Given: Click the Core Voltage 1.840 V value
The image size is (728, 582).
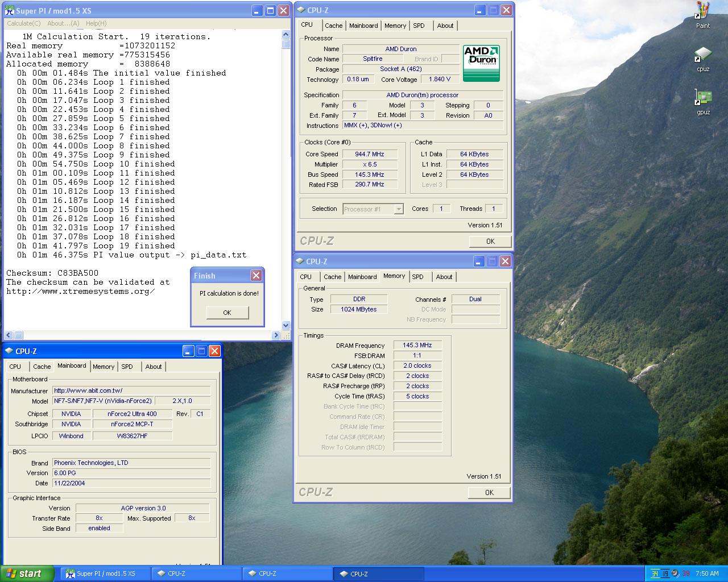Looking at the screenshot, I should tap(440, 79).
